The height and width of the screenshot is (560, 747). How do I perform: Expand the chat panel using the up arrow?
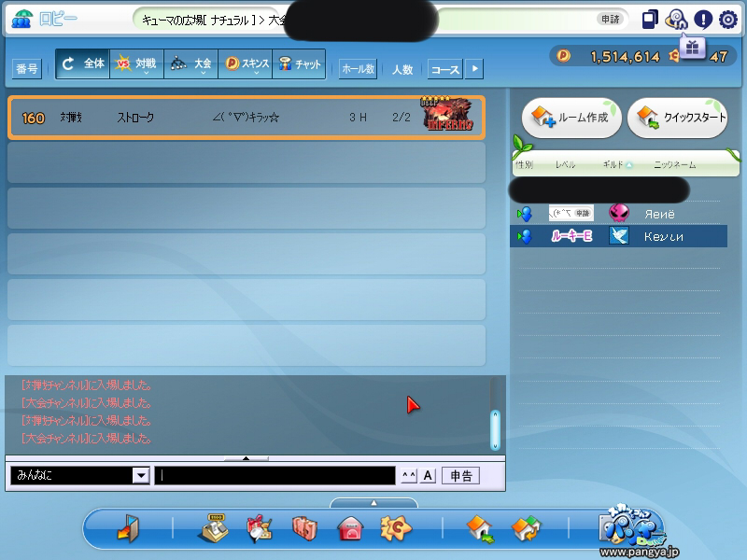pos(247,458)
